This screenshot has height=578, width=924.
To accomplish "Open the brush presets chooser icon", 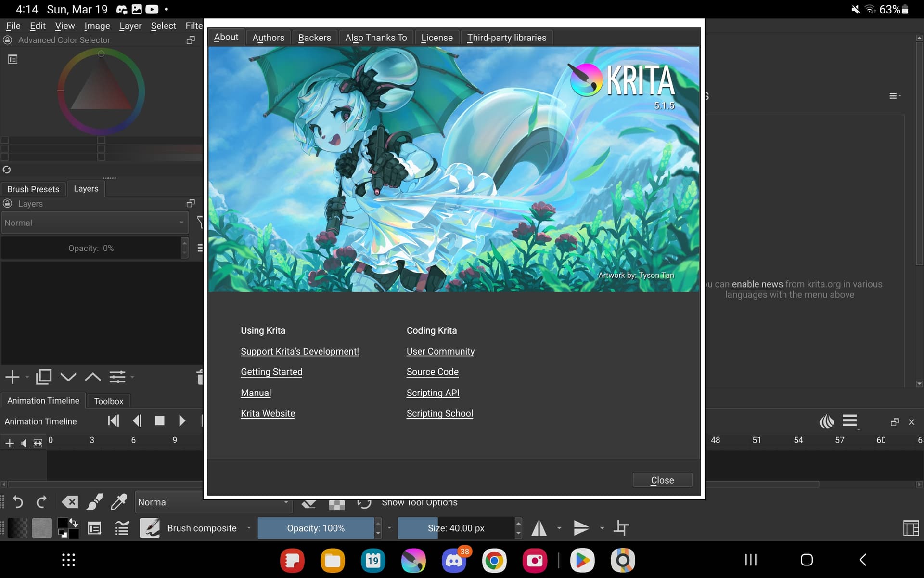I will [x=122, y=528].
